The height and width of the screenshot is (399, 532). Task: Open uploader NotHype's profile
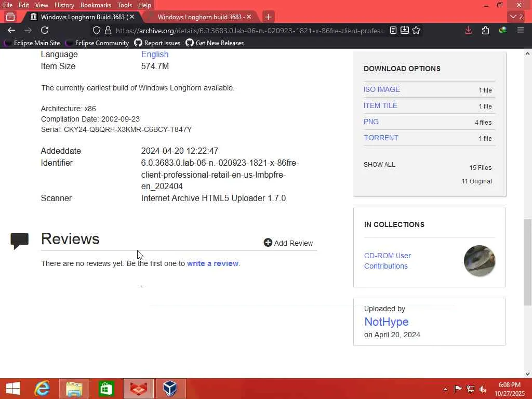coord(386,322)
